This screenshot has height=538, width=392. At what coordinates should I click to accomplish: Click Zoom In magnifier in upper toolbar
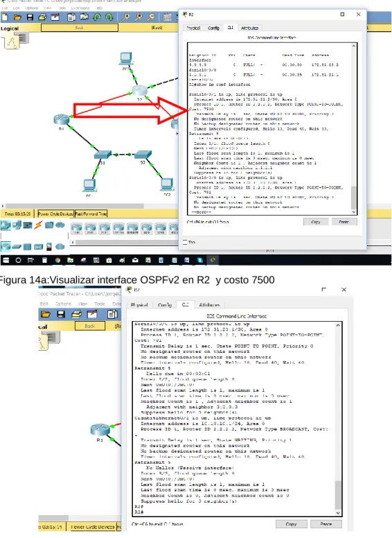(126, 17)
